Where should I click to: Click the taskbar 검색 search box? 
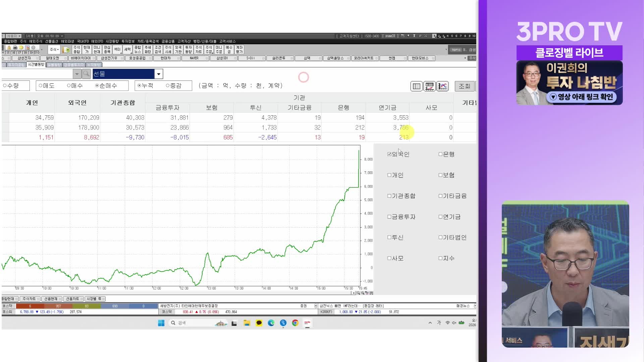click(198, 323)
